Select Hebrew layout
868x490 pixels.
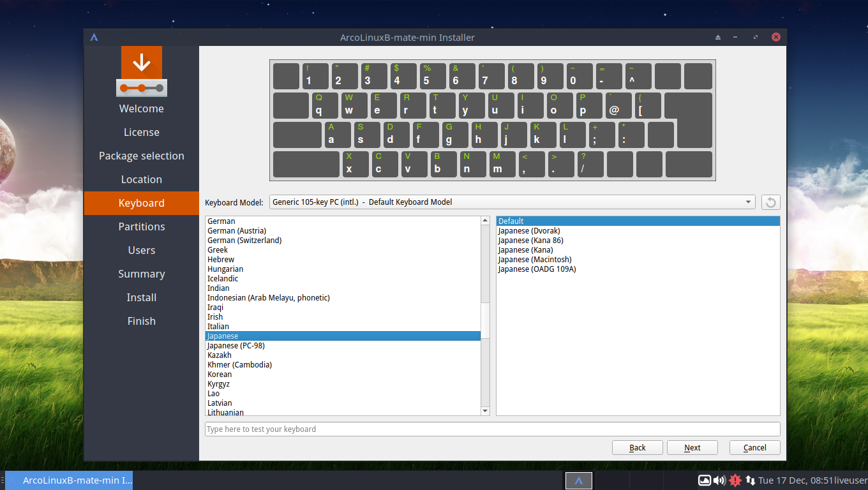tap(343, 260)
